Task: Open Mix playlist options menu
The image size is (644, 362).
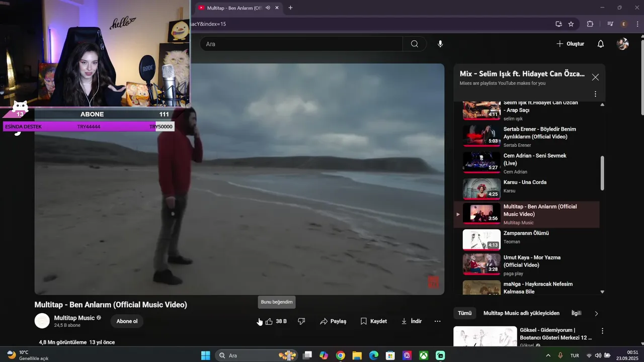Action: [x=595, y=94]
